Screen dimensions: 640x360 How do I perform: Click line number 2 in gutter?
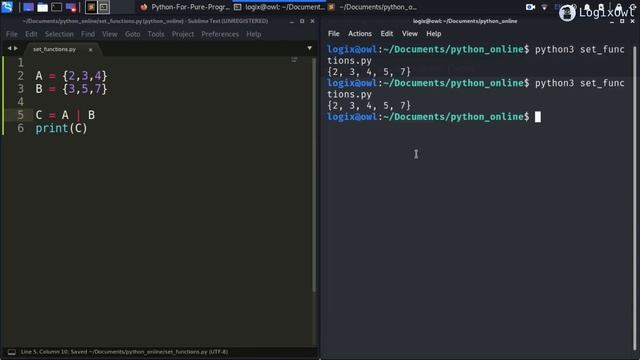click(20, 76)
